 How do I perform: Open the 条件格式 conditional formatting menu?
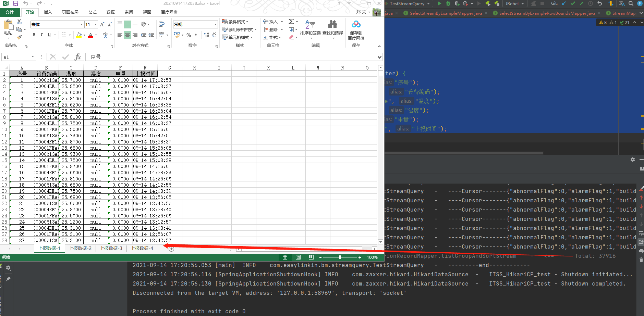[235, 22]
